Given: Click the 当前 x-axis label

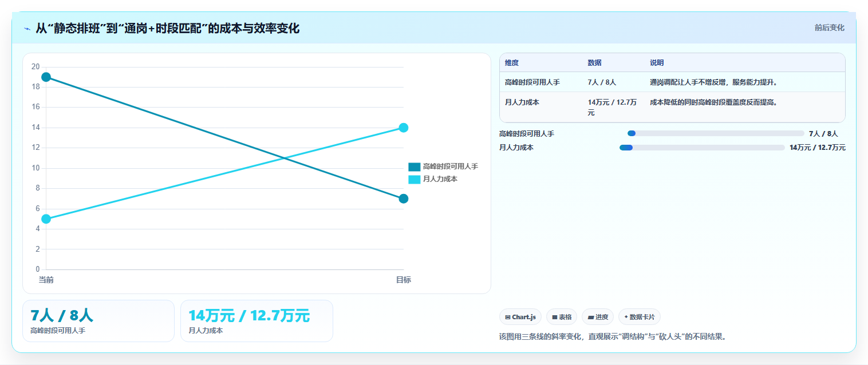Looking at the screenshot, I should [x=46, y=280].
